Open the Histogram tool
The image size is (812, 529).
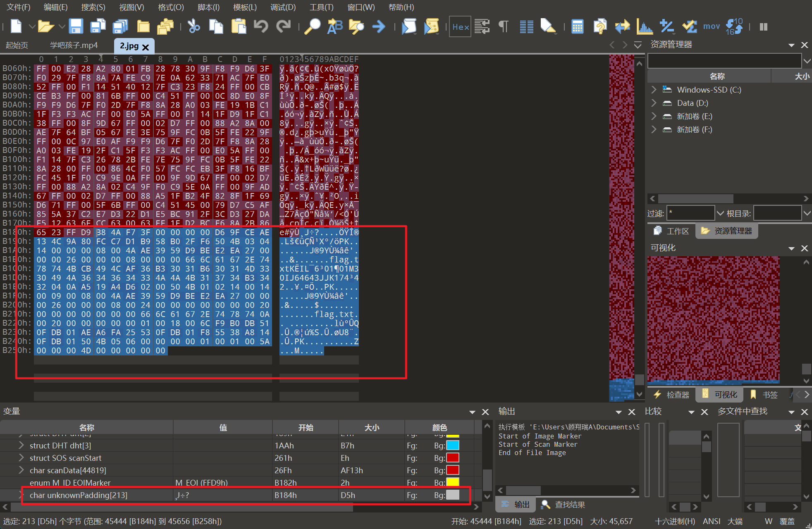tap(644, 26)
